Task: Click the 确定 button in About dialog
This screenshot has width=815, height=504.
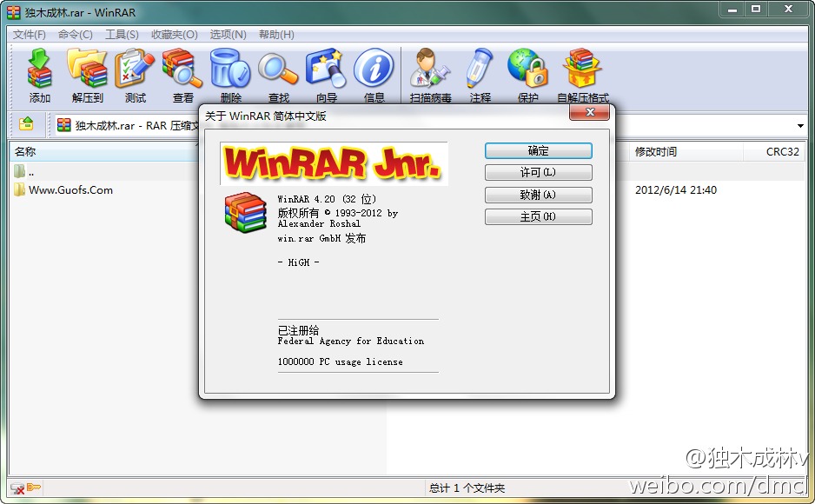Action: pos(539,150)
